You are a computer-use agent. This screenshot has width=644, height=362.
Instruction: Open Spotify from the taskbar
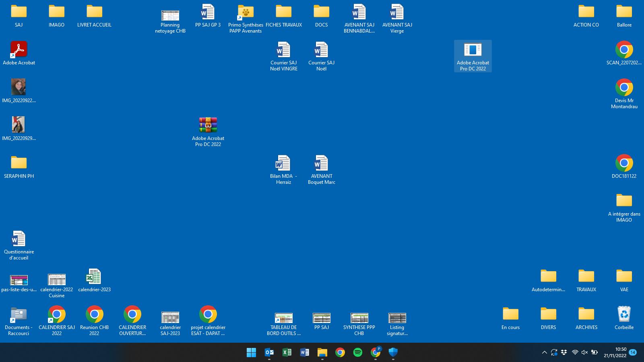(357, 352)
